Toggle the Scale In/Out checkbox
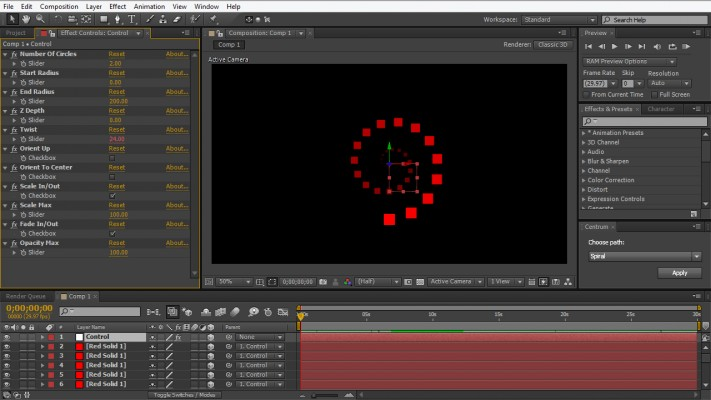This screenshot has height=400, width=711. (x=112, y=196)
